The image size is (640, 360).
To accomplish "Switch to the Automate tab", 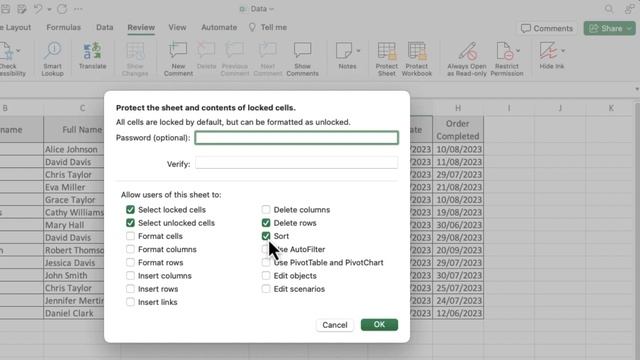I will [x=219, y=27].
